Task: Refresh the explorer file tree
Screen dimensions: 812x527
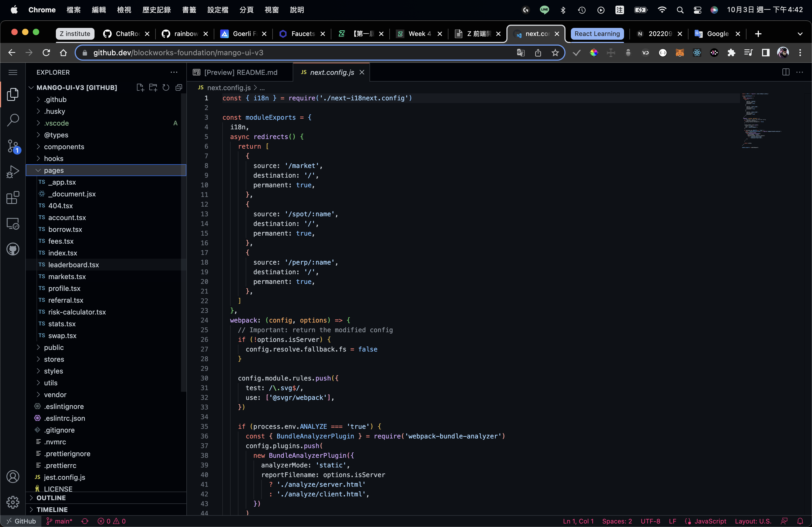Action: pos(166,87)
